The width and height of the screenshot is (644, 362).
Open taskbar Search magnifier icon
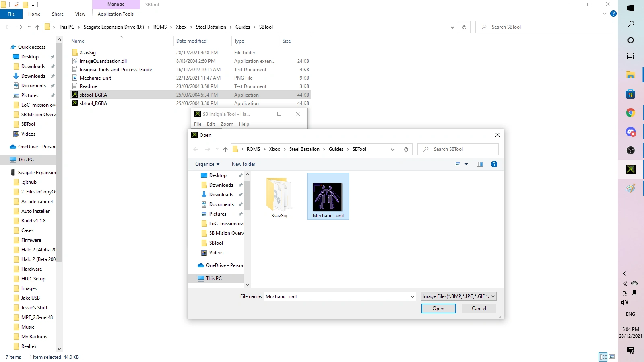[631, 24]
